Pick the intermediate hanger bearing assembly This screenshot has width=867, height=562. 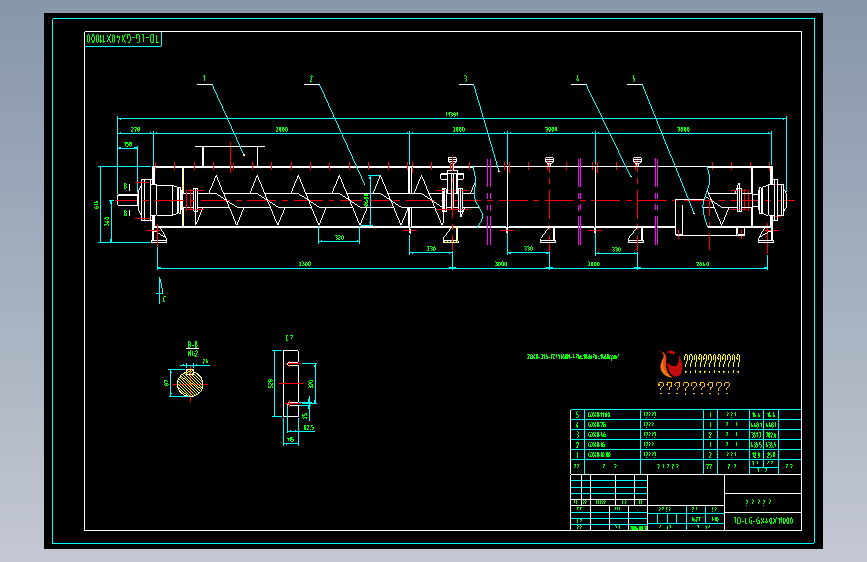[x=452, y=188]
